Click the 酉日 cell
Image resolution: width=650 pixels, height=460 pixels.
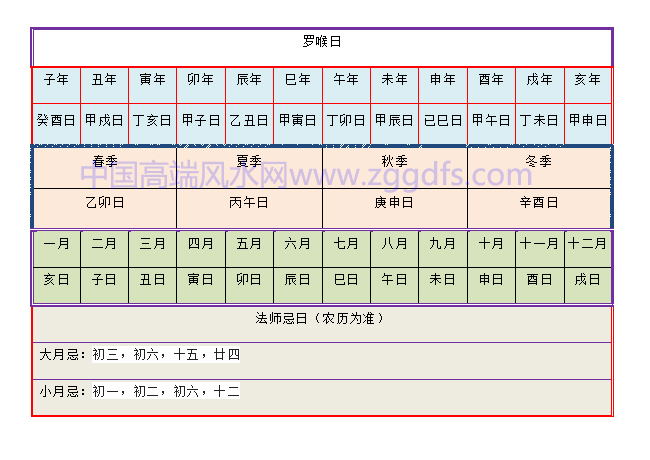tap(540, 285)
